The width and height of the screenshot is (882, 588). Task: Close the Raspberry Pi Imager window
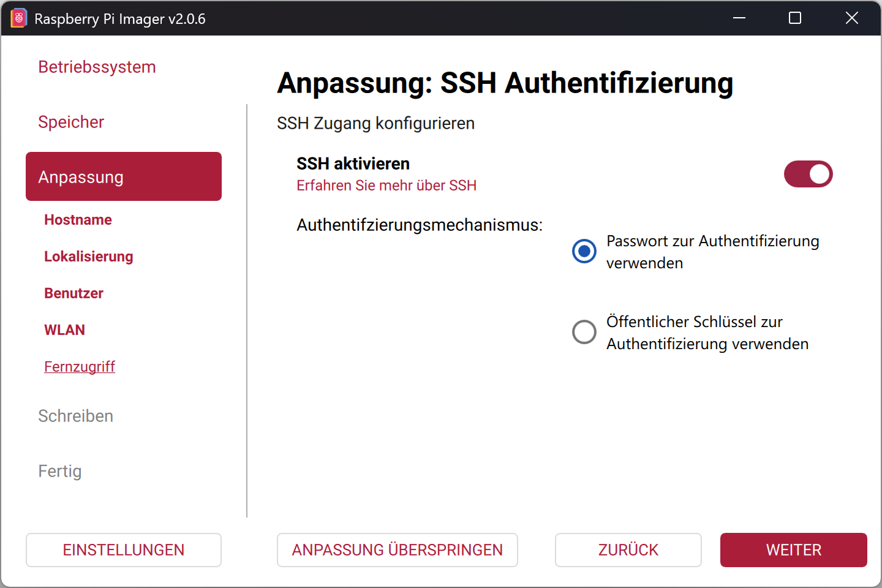click(851, 18)
